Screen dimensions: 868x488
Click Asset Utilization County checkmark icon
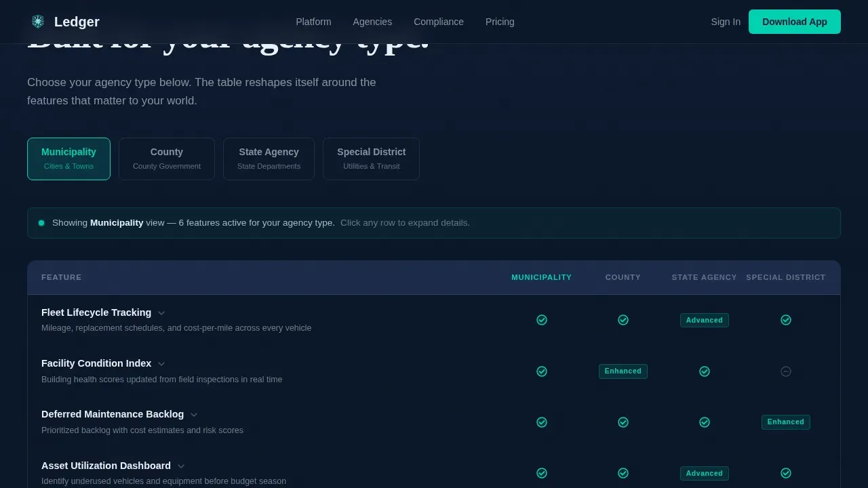click(x=623, y=473)
